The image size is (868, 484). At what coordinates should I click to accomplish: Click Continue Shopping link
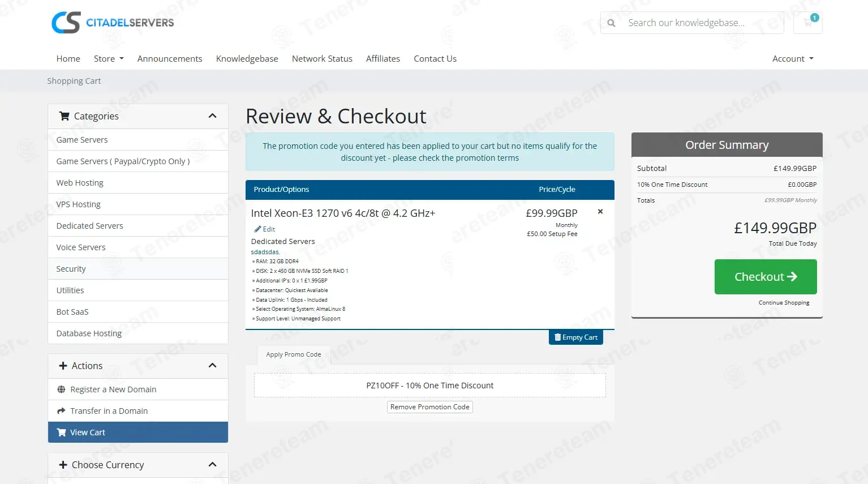pyautogui.click(x=784, y=303)
